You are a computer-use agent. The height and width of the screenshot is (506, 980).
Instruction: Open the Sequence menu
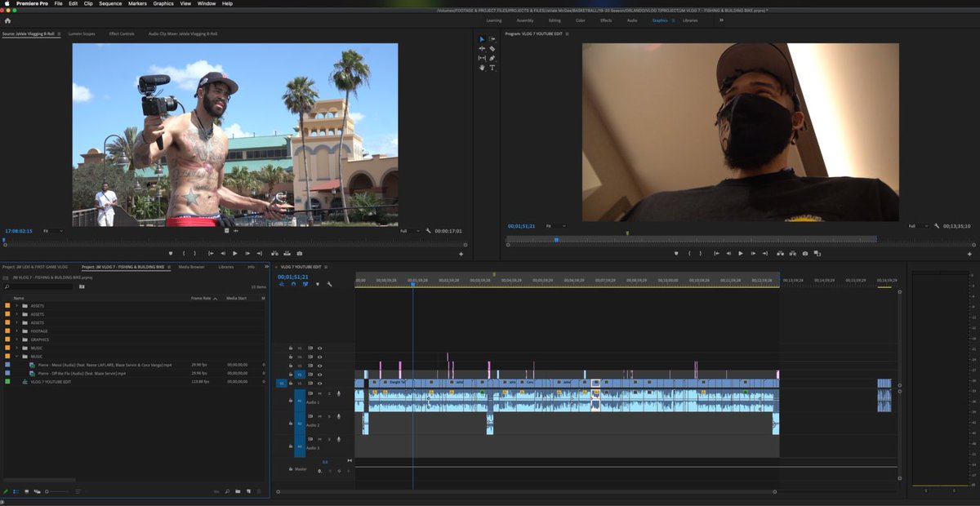pos(109,3)
